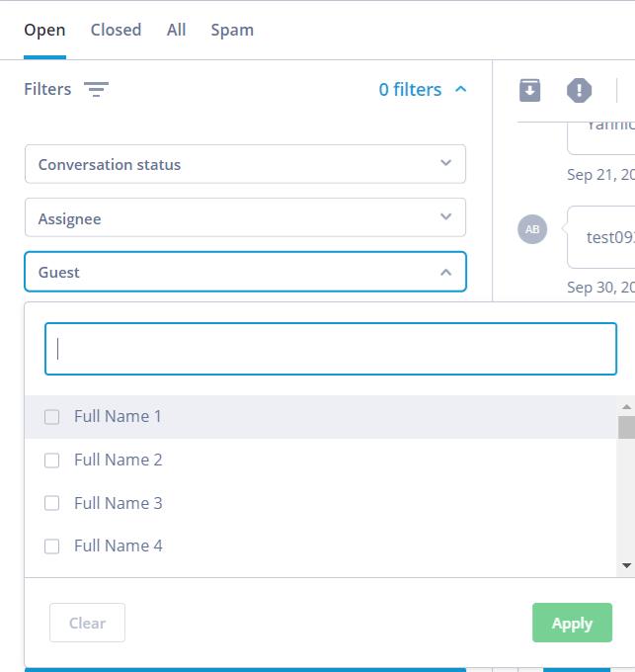Expand the Assignee dropdown
This screenshot has height=672, width=635.
pos(245,218)
